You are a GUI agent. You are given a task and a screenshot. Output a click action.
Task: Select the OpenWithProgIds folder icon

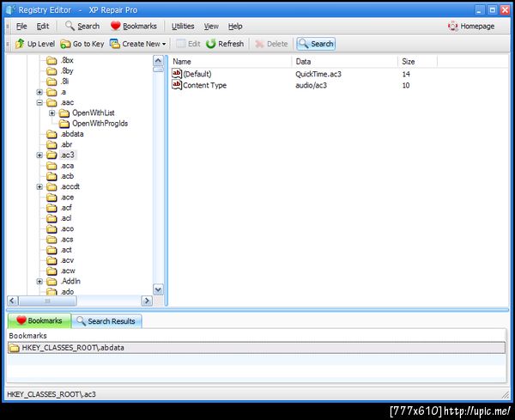click(x=64, y=124)
